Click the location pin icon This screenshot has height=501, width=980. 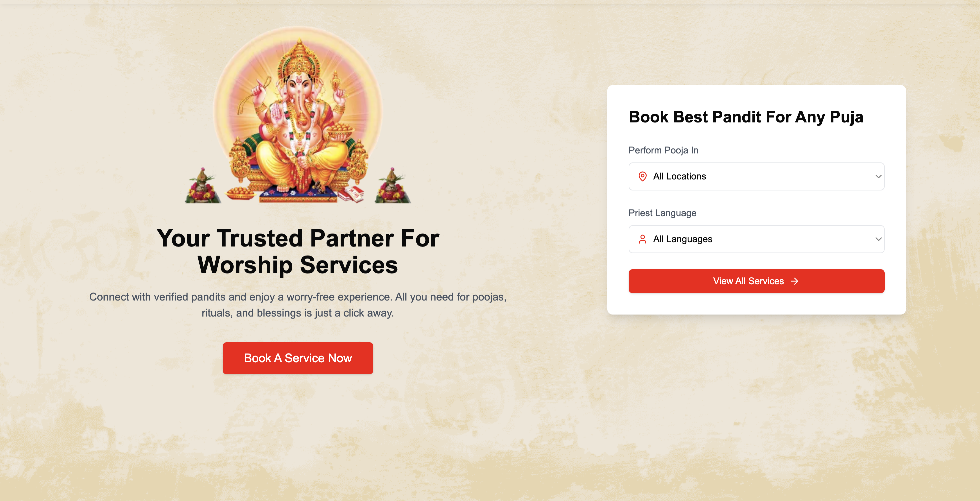[x=642, y=176]
